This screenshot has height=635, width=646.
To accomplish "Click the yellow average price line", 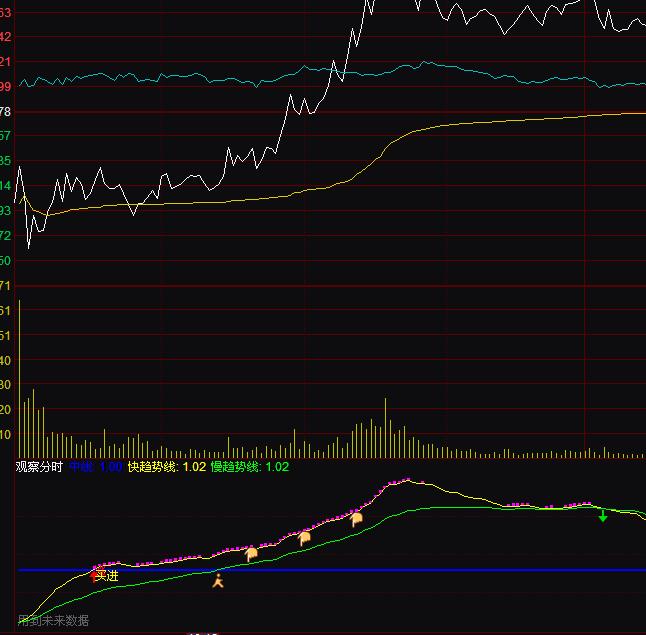I will [x=500, y=121].
